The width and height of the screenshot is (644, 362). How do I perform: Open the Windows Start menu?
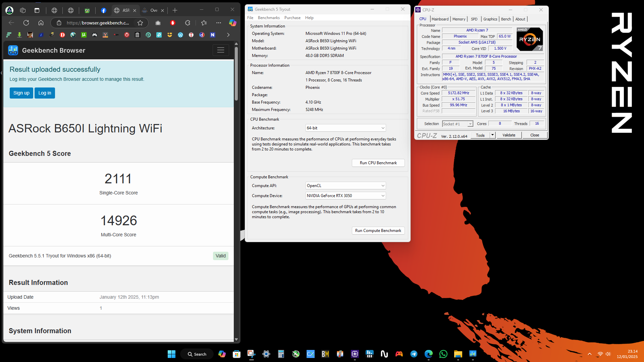pyautogui.click(x=171, y=354)
